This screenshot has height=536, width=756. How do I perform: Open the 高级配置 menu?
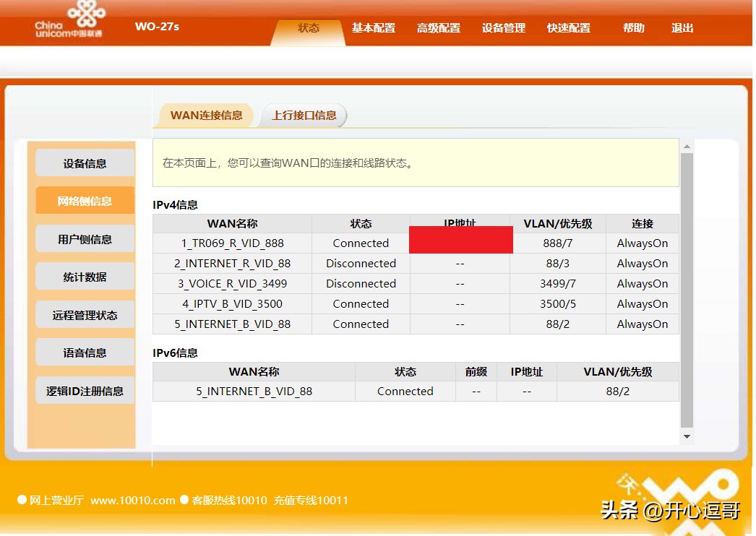click(438, 27)
